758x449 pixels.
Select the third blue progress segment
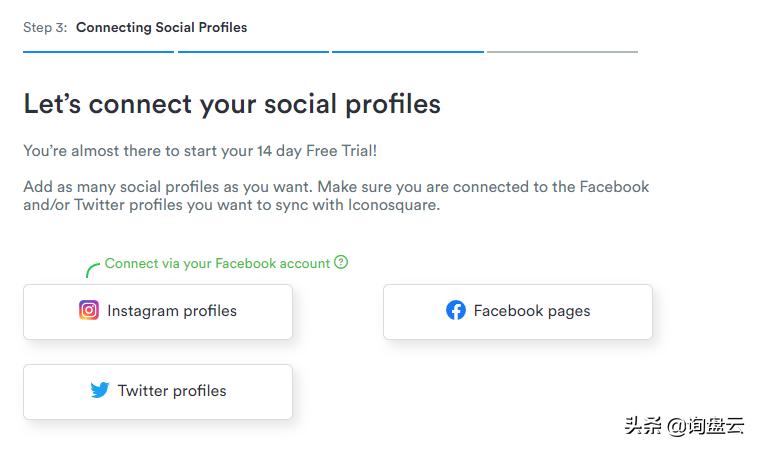pyautogui.click(x=408, y=51)
